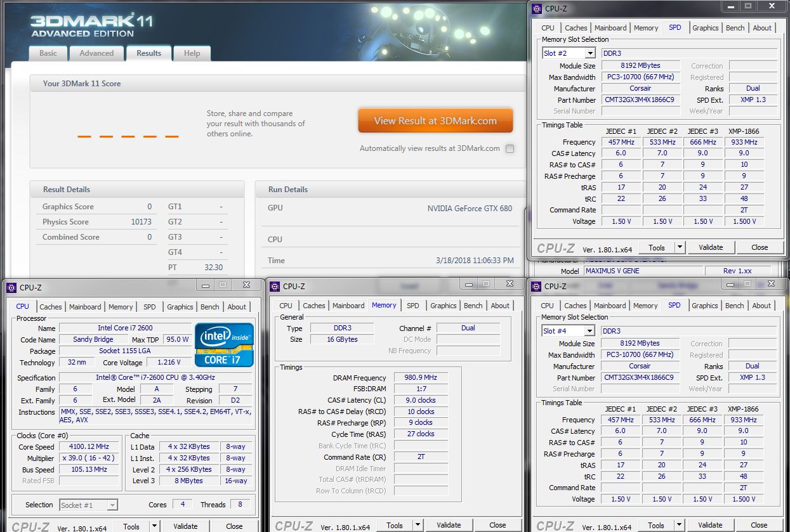Toggle automatically view results at 3DMark.com checkbox
Viewport: 790px width, 532px height.
[510, 149]
